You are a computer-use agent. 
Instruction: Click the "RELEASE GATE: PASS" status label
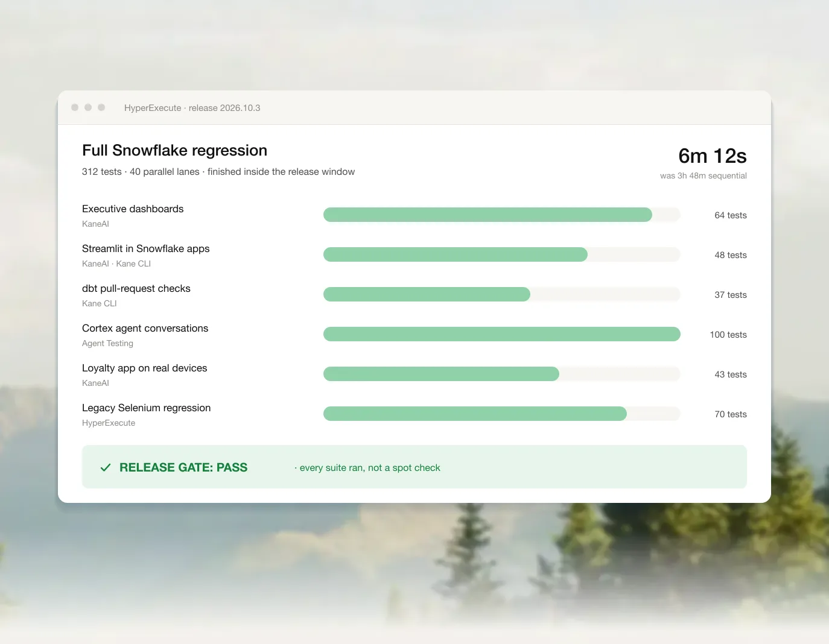click(183, 467)
